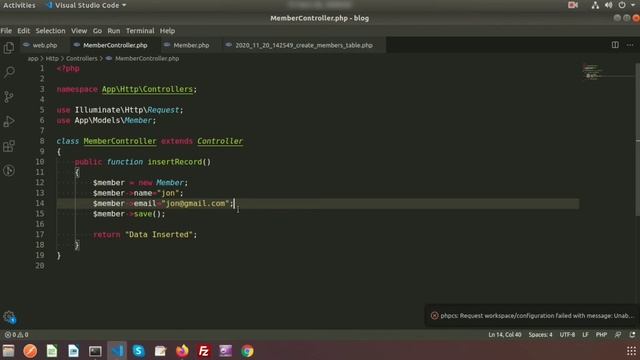
Task: Click the 'Controllers' breadcrumb segment
Action: (x=82, y=58)
